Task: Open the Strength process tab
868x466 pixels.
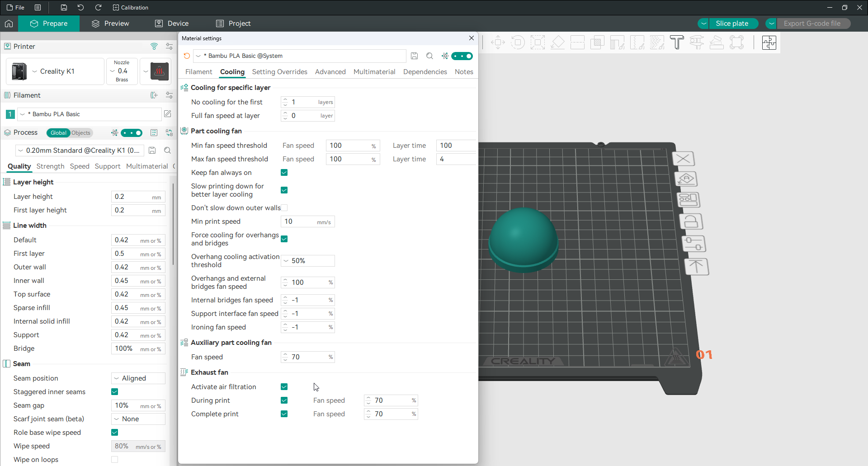Action: (50, 166)
